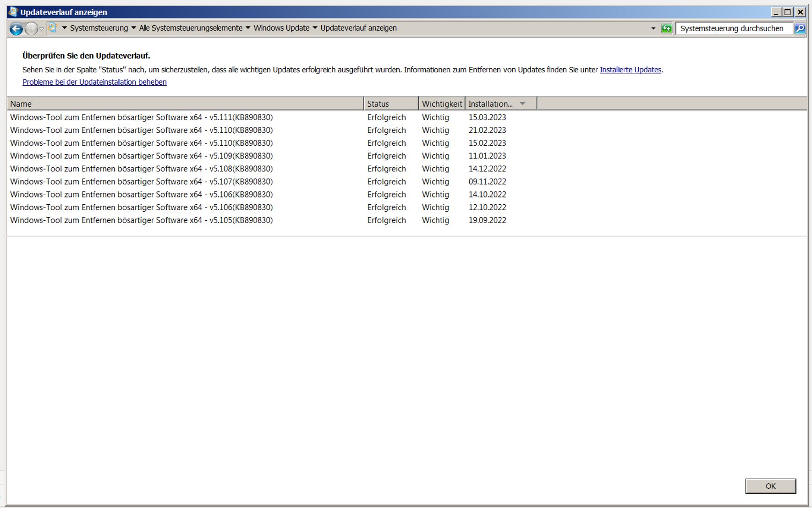
Task: Select v5.106 update name dated 12.10.2022
Action: (x=142, y=207)
